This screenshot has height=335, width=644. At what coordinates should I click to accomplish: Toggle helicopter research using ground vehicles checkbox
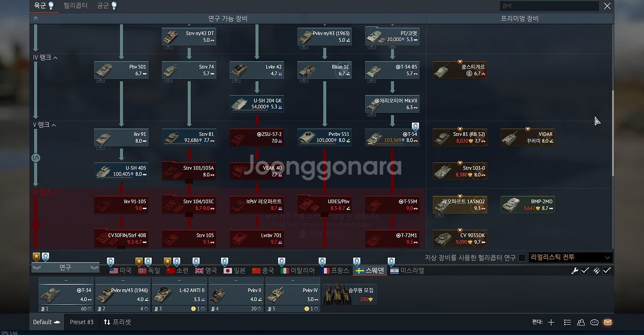coord(522,258)
